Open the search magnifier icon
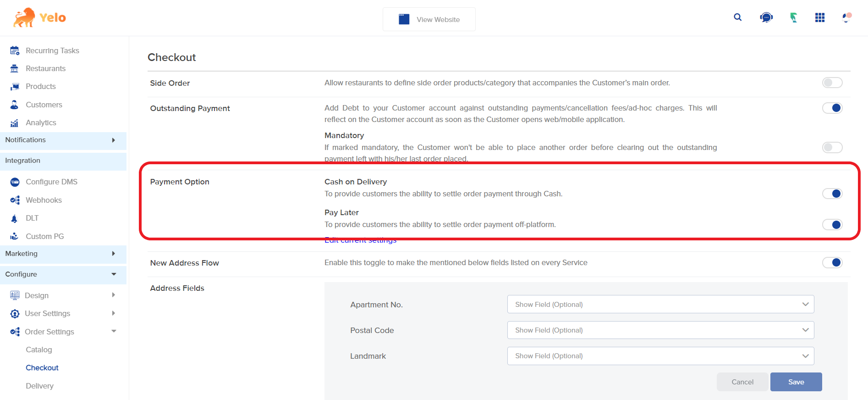 (737, 17)
